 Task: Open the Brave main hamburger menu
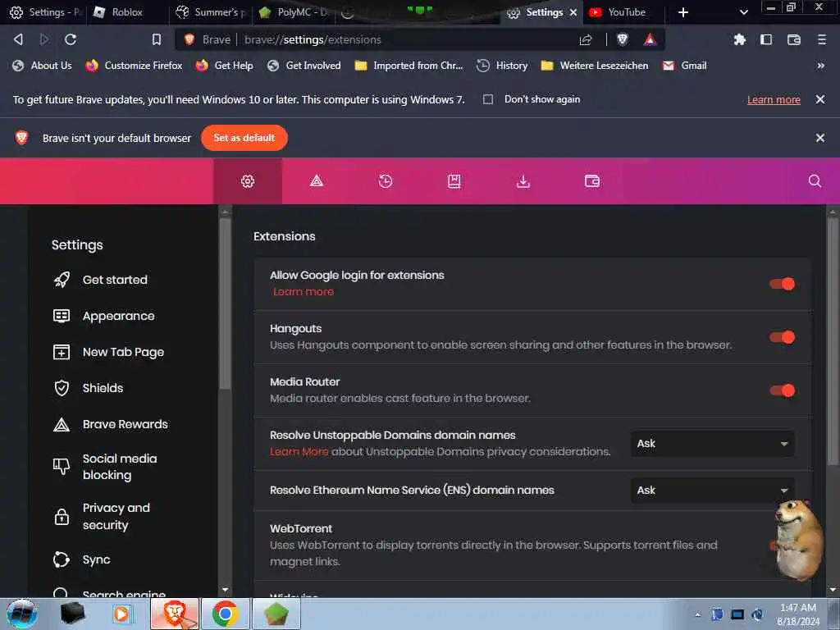pyautogui.click(x=821, y=39)
